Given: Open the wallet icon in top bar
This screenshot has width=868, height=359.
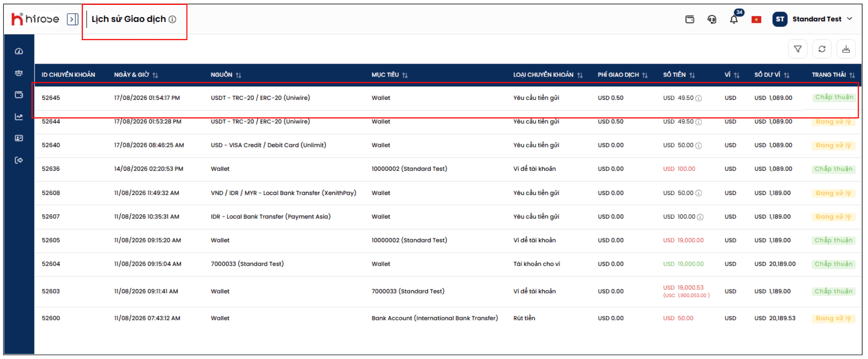Looking at the screenshot, I should (689, 19).
